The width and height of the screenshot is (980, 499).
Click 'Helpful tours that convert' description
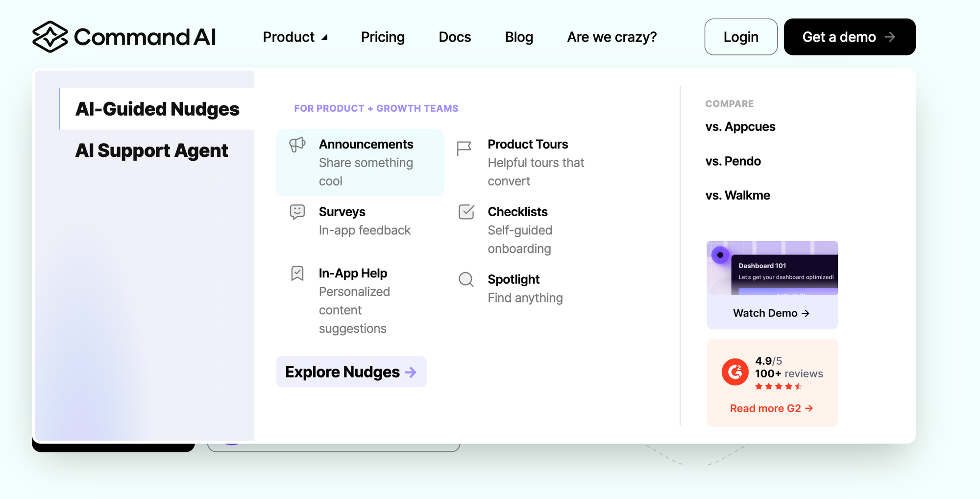coord(536,172)
